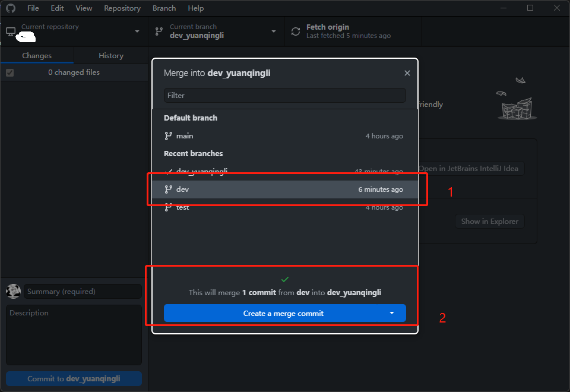This screenshot has height=392, width=570.
Task: Focus the Summary (required) field
Action: point(83,292)
